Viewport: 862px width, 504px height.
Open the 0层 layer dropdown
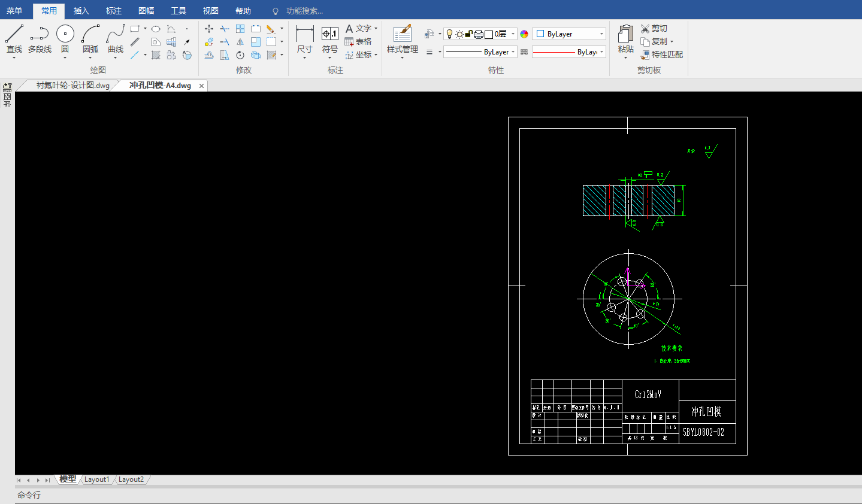[x=513, y=34]
